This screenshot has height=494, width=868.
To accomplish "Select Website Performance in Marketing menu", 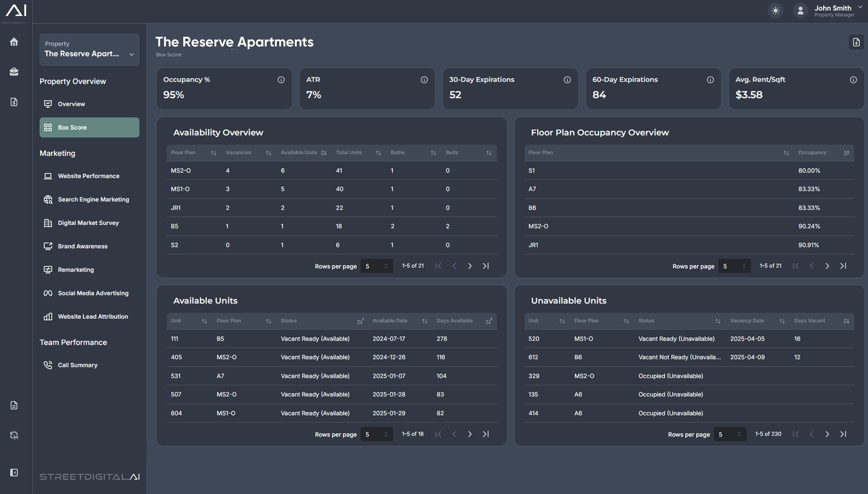I will (89, 176).
